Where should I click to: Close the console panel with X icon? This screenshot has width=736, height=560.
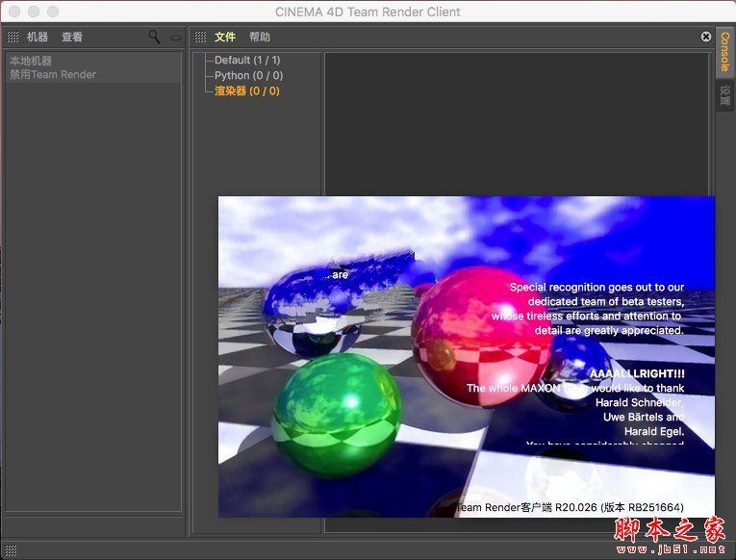coord(705,37)
